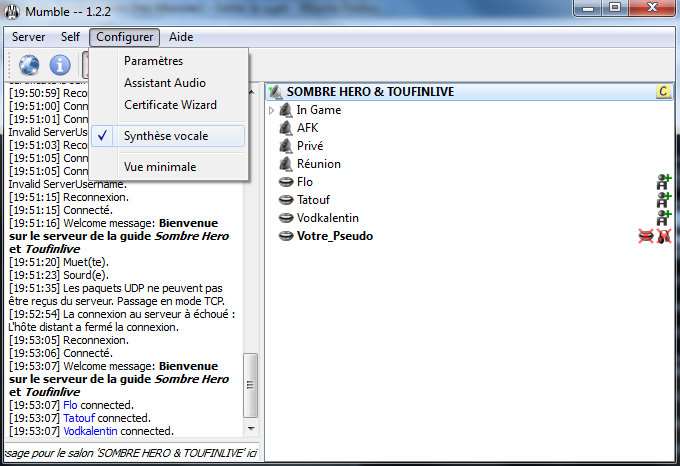Click the blue Vodkalentin link in the log

pyautogui.click(x=90, y=431)
